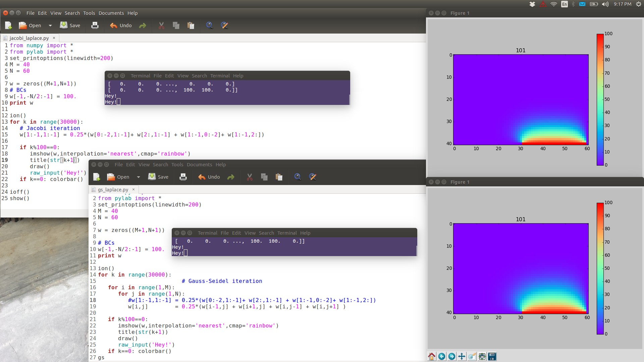Close the jacobi_laplace.py tab
644x362 pixels.
(x=54, y=38)
